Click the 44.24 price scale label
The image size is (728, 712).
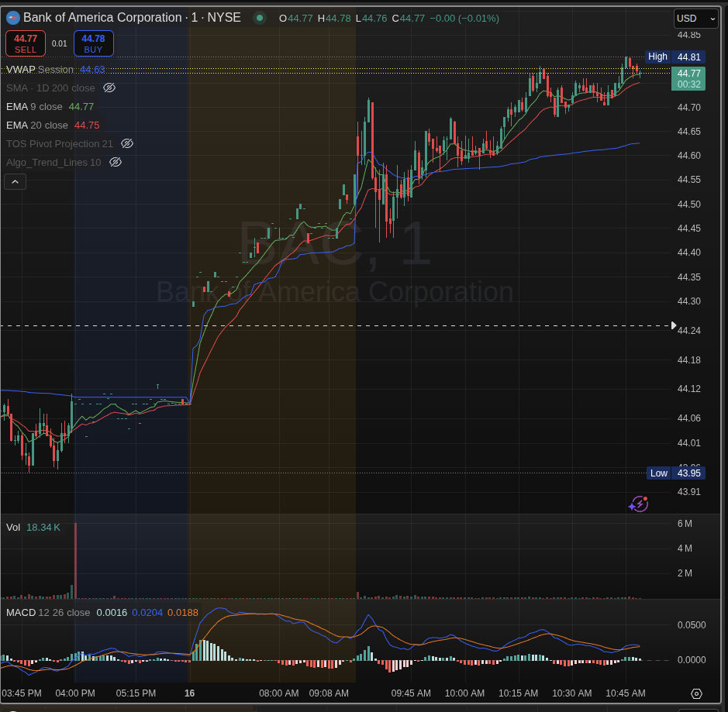pos(689,330)
